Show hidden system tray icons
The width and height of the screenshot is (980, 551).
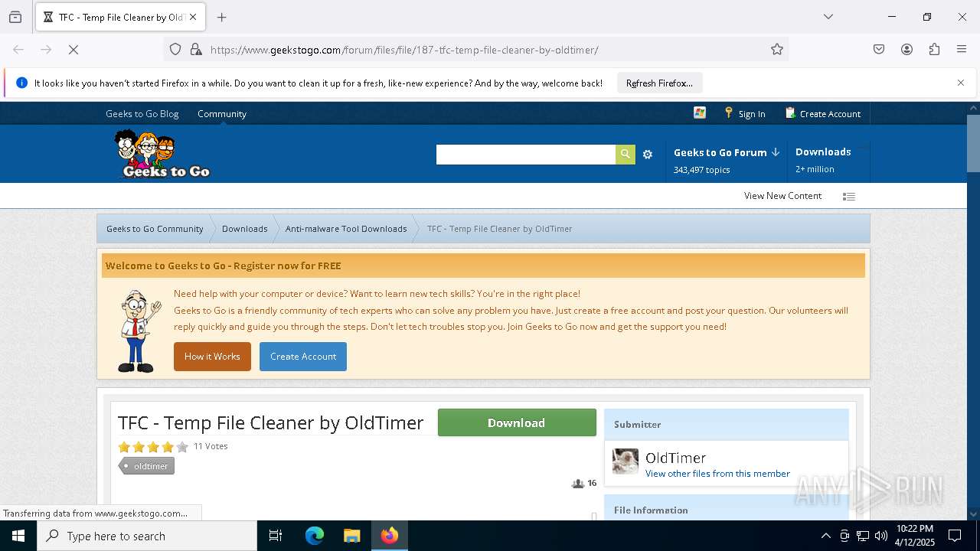(x=825, y=536)
